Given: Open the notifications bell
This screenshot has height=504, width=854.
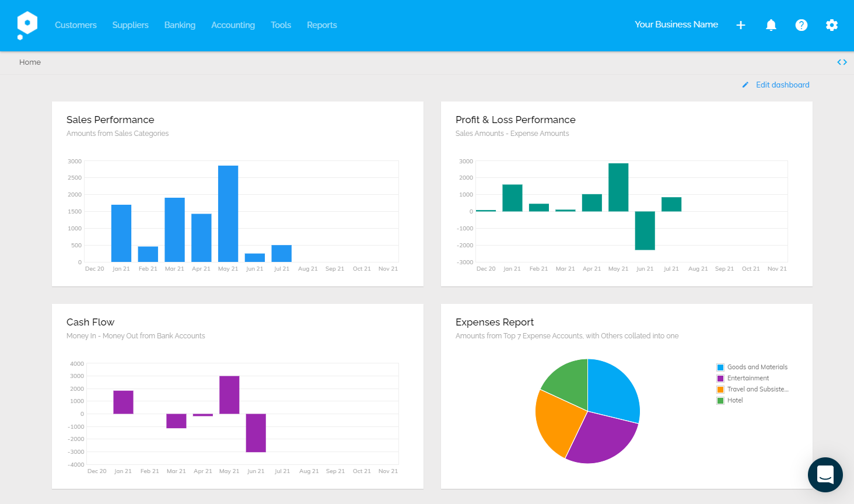Looking at the screenshot, I should 771,25.
